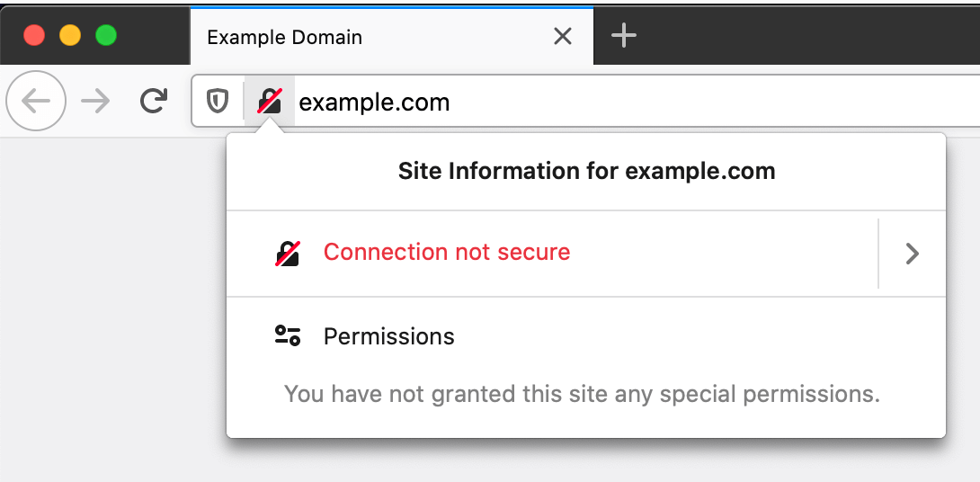Reload the example.com page
Screen dimensions: 980x482
coord(154,101)
